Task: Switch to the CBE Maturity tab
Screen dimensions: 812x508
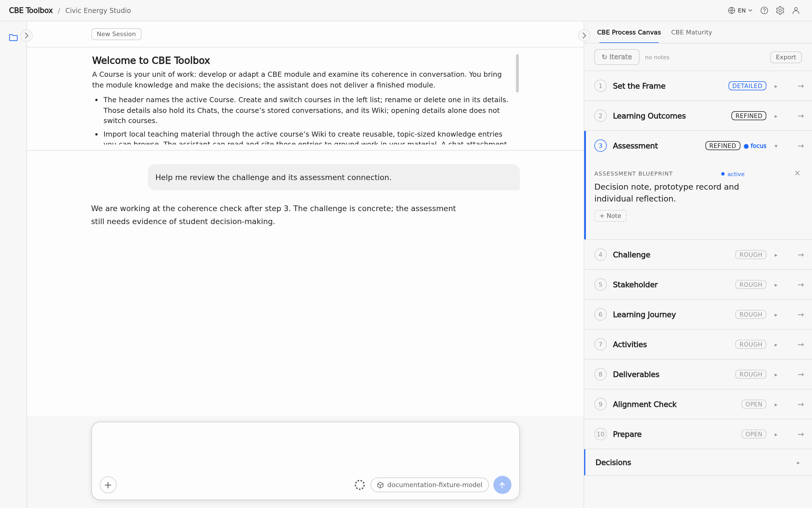Action: pyautogui.click(x=691, y=32)
